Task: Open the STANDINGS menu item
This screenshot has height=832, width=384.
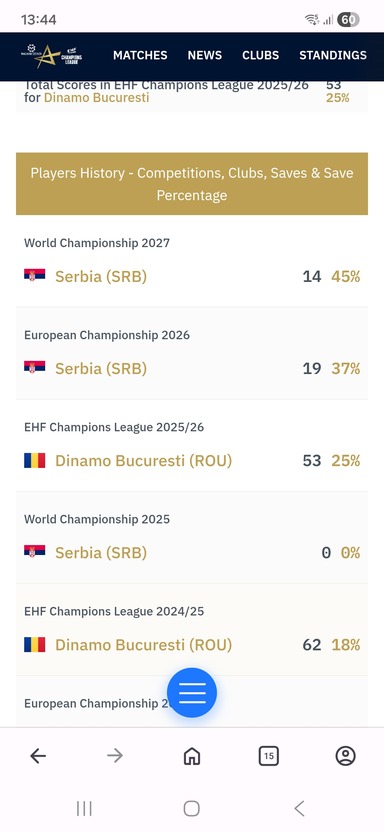Action: pos(333,55)
